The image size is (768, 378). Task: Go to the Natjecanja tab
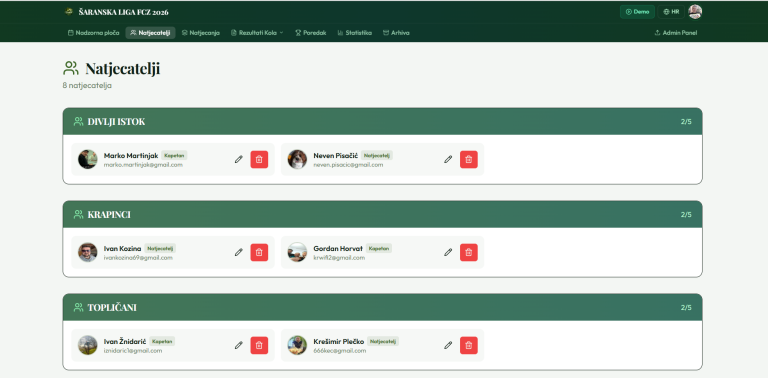point(201,33)
